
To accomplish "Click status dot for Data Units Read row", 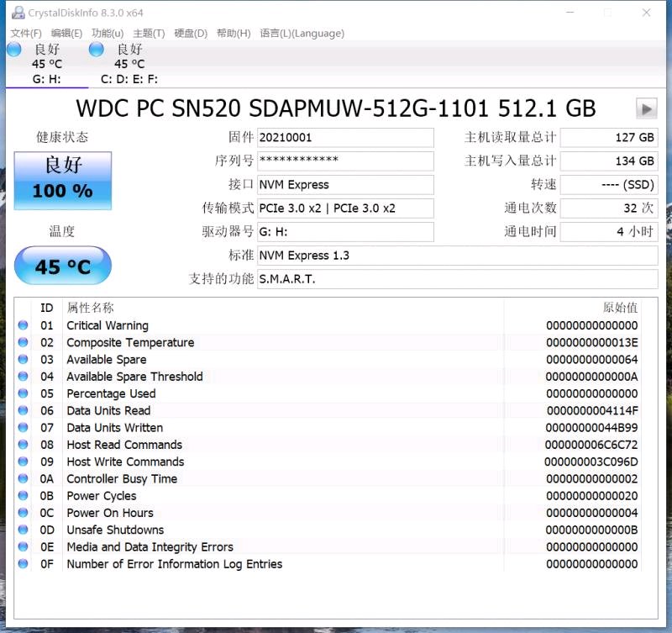I will [24, 410].
